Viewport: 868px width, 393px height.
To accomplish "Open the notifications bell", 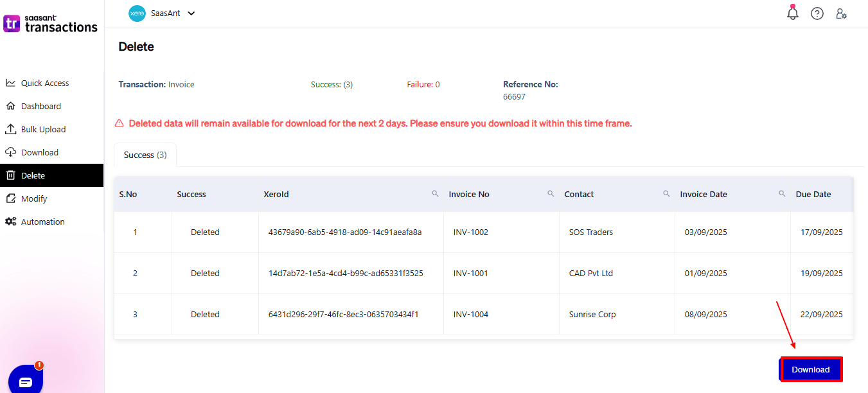I will pos(792,13).
